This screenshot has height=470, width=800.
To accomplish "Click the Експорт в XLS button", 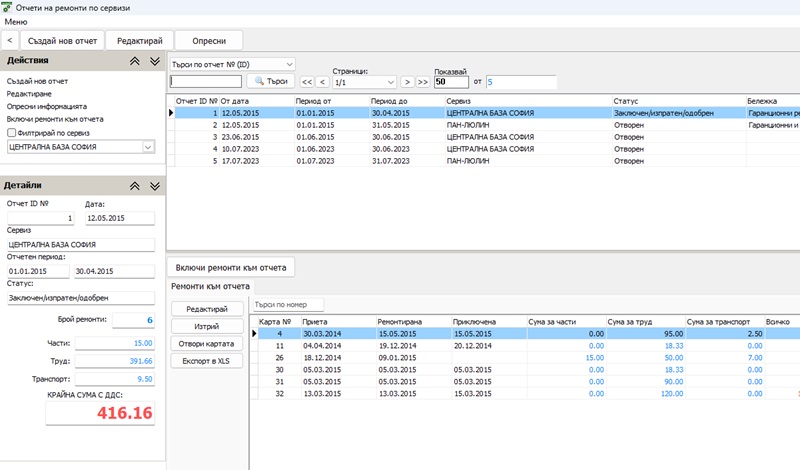I will [x=207, y=361].
